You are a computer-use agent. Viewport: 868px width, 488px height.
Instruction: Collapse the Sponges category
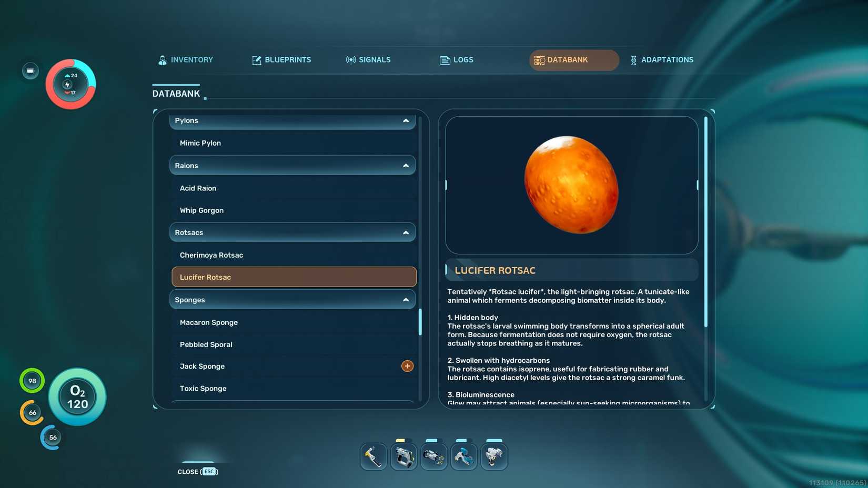click(292, 300)
